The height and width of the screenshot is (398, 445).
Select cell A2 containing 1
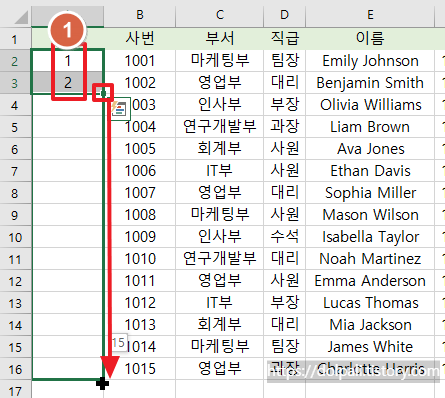[x=68, y=61]
